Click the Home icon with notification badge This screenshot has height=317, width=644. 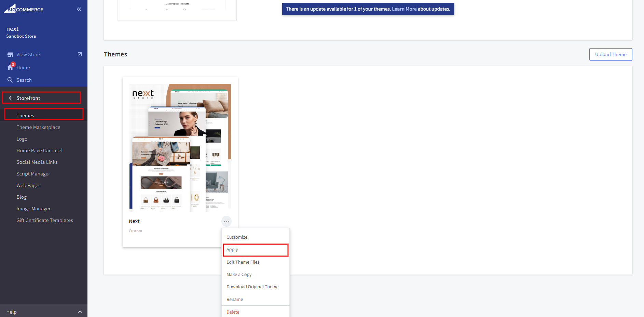click(x=11, y=67)
